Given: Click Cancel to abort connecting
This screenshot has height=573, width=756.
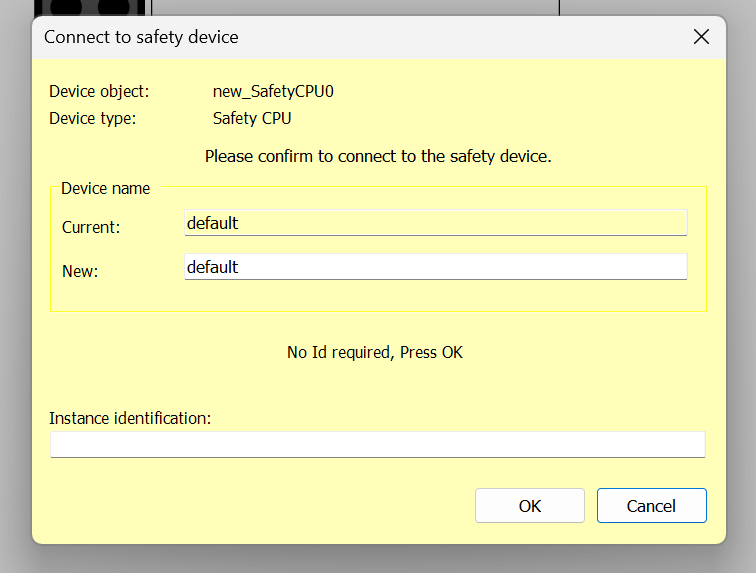Looking at the screenshot, I should (651, 505).
